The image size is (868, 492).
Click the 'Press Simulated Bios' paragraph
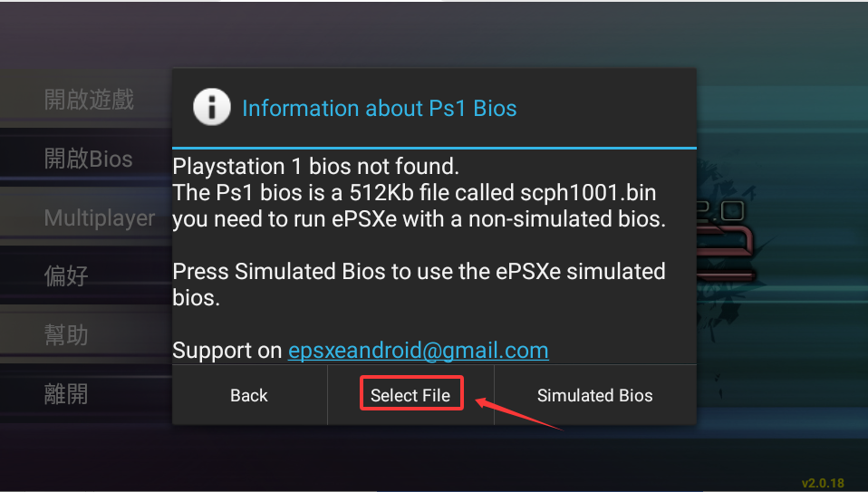pos(420,285)
